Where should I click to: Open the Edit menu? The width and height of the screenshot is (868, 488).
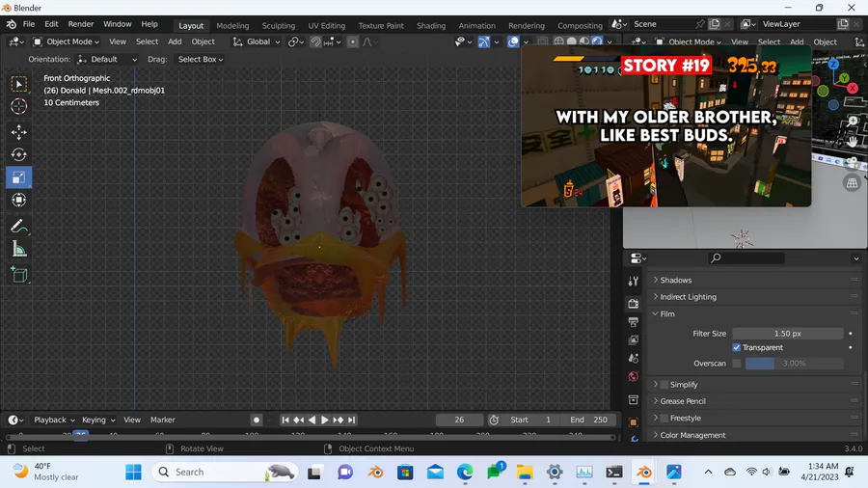[51, 24]
